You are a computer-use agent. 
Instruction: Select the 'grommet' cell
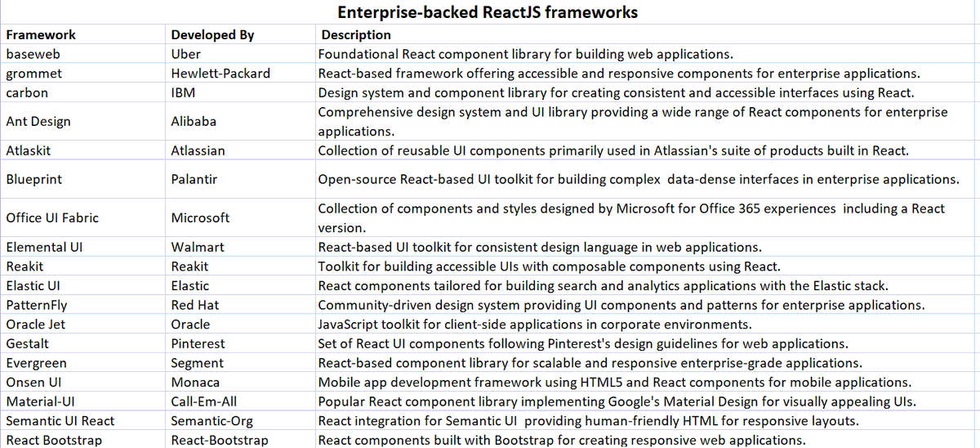83,73
